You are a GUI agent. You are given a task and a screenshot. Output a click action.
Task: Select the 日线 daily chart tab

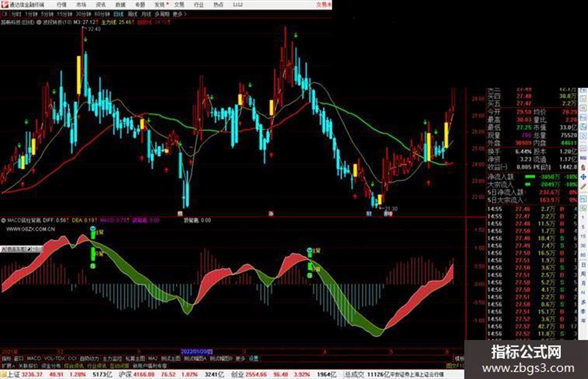tap(118, 14)
